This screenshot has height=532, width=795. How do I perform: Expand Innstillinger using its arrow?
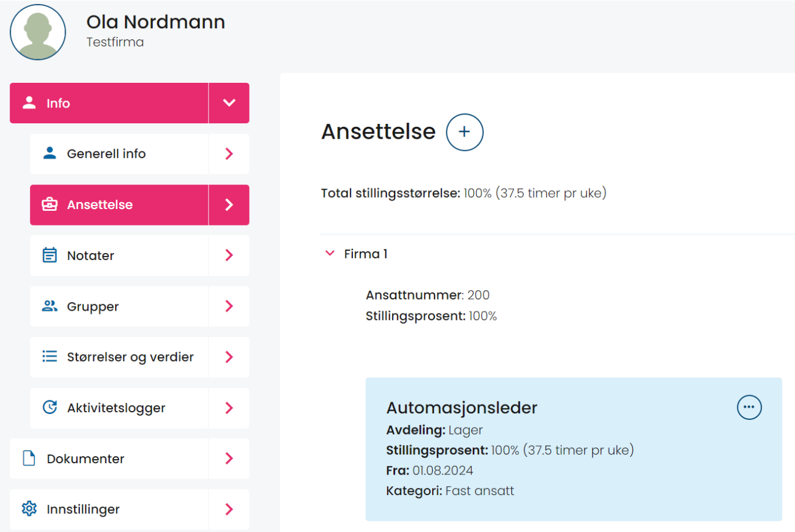(x=229, y=509)
